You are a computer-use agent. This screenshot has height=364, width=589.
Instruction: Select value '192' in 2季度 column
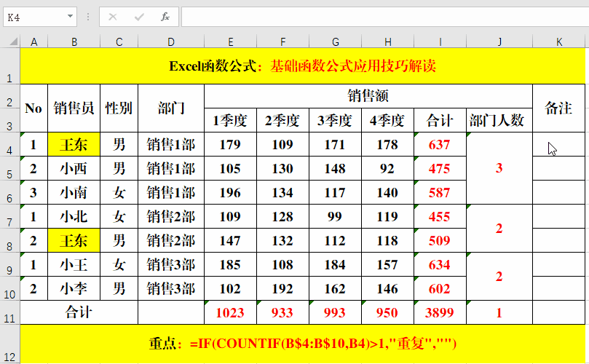coord(282,288)
